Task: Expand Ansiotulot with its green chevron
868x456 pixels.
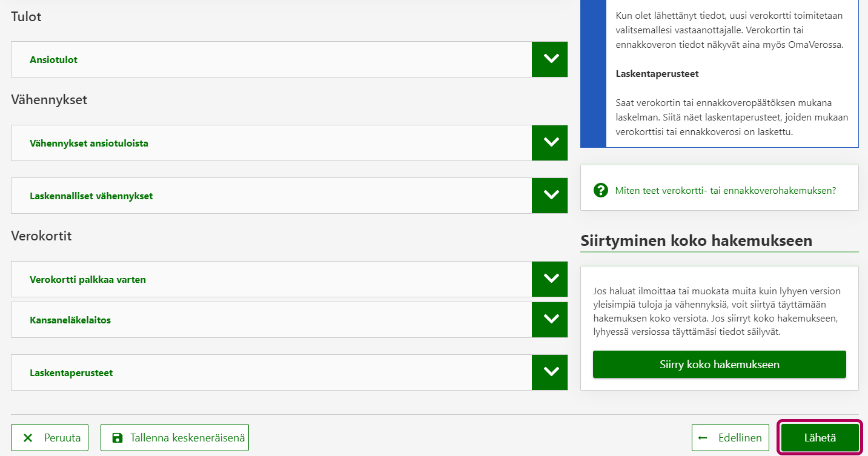Action: pyautogui.click(x=550, y=59)
